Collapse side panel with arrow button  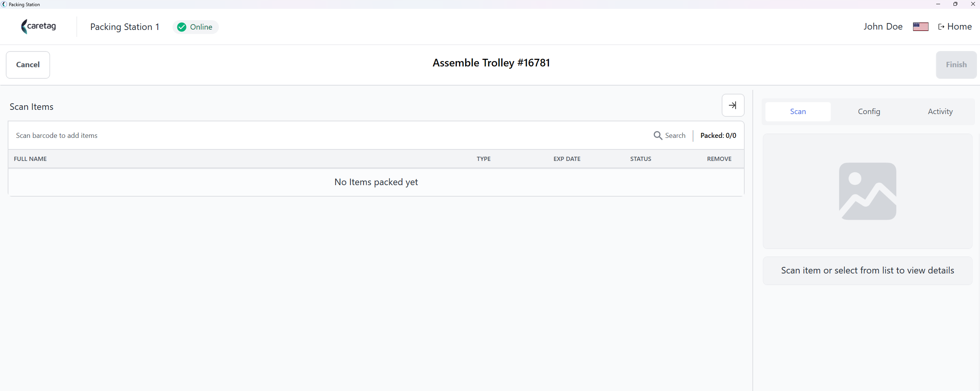(x=733, y=105)
